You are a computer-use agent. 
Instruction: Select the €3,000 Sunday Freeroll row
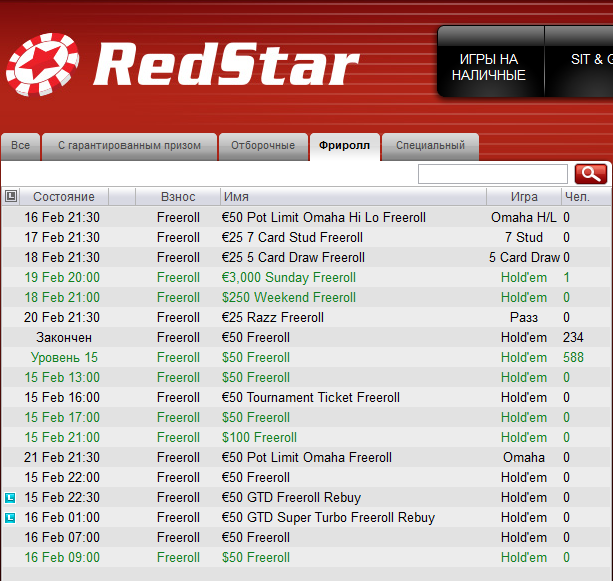coord(288,277)
